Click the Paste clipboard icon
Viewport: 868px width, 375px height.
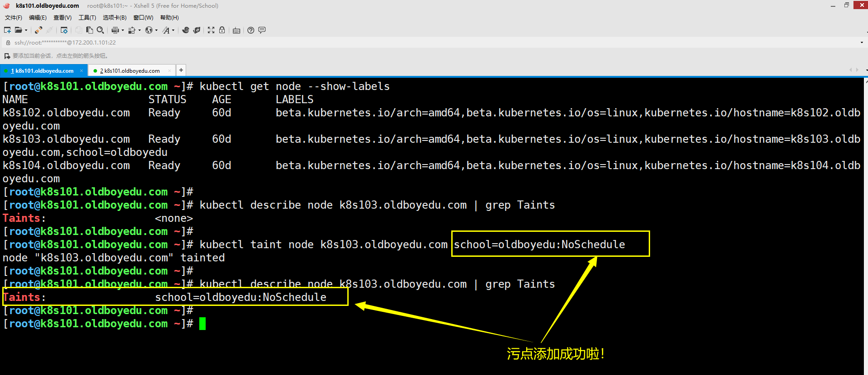tap(89, 30)
